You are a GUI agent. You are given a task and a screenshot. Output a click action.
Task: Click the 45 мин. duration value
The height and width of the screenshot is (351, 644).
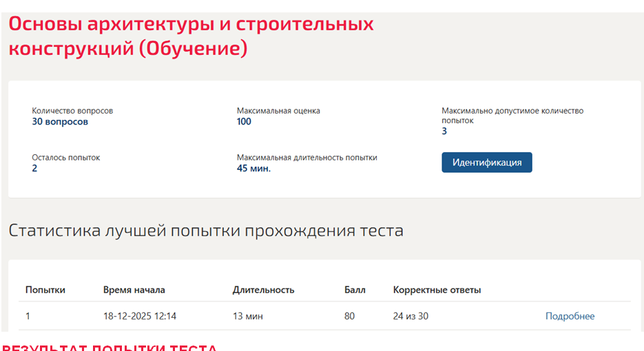[x=254, y=169]
